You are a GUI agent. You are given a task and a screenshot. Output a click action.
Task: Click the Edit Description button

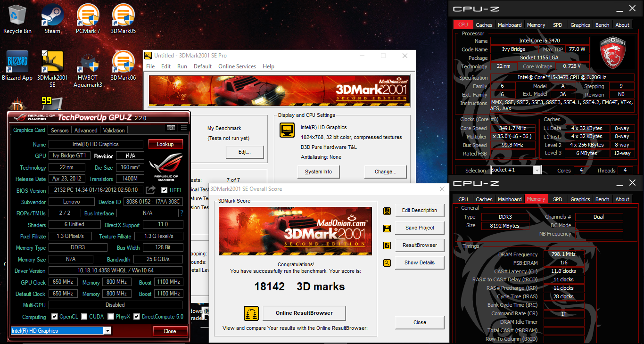point(420,211)
